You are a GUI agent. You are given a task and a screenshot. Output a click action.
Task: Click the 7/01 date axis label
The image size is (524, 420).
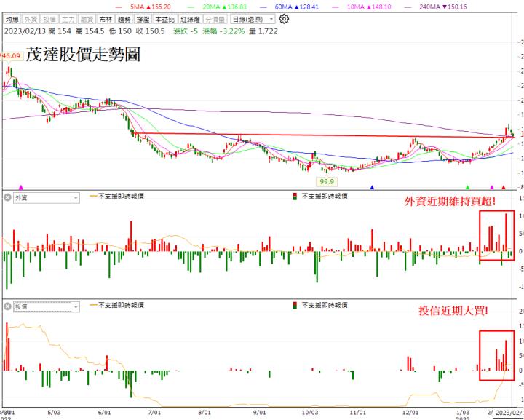[154, 412]
